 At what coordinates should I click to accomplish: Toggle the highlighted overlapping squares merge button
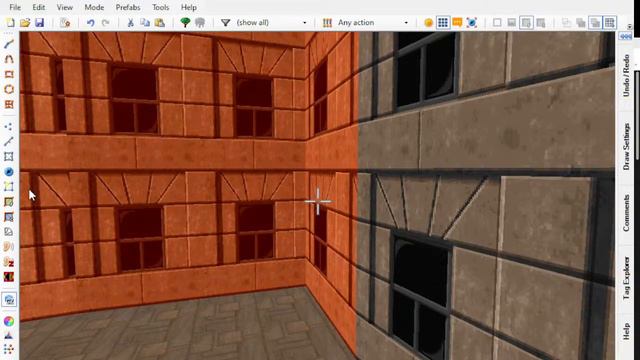(x=595, y=23)
